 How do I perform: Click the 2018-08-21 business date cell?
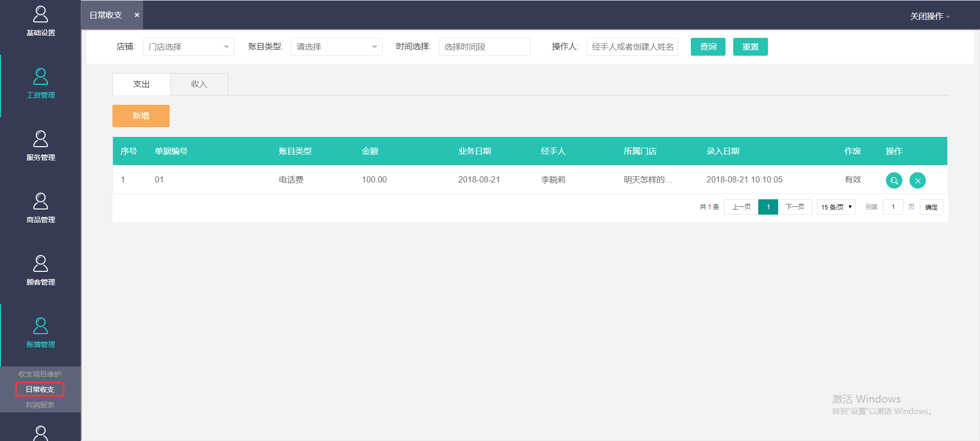479,180
